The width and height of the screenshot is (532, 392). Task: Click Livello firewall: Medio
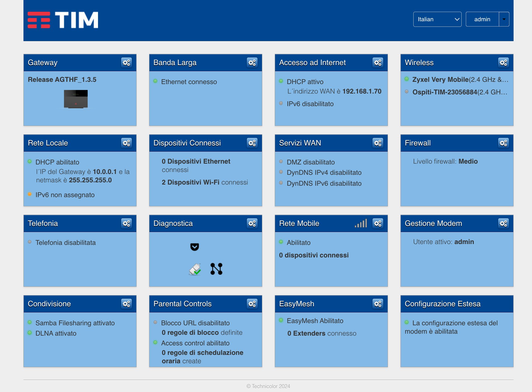tap(445, 161)
